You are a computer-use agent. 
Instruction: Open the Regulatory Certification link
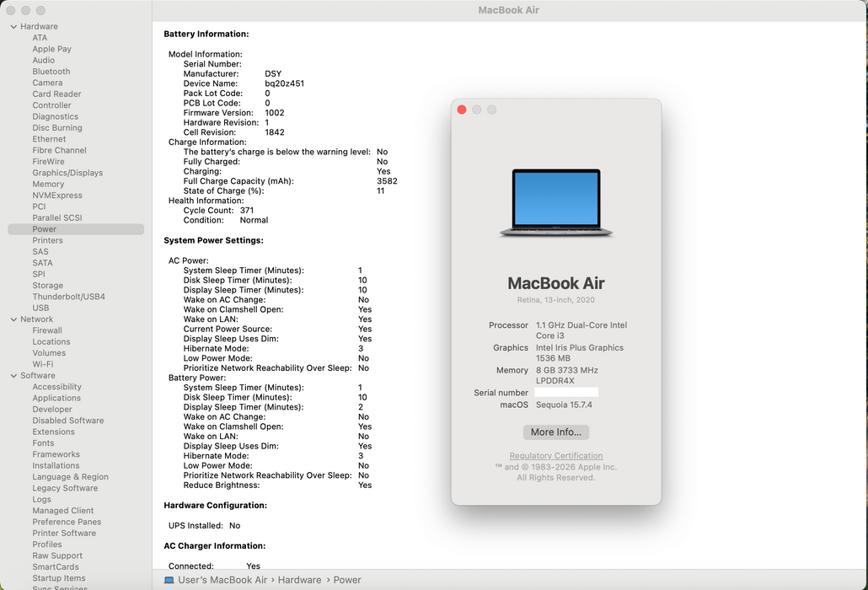coord(556,455)
